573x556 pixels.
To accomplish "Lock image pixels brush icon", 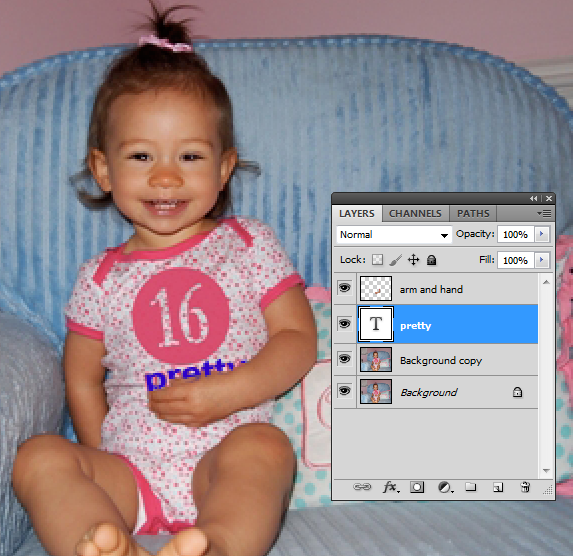I will pyautogui.click(x=395, y=260).
